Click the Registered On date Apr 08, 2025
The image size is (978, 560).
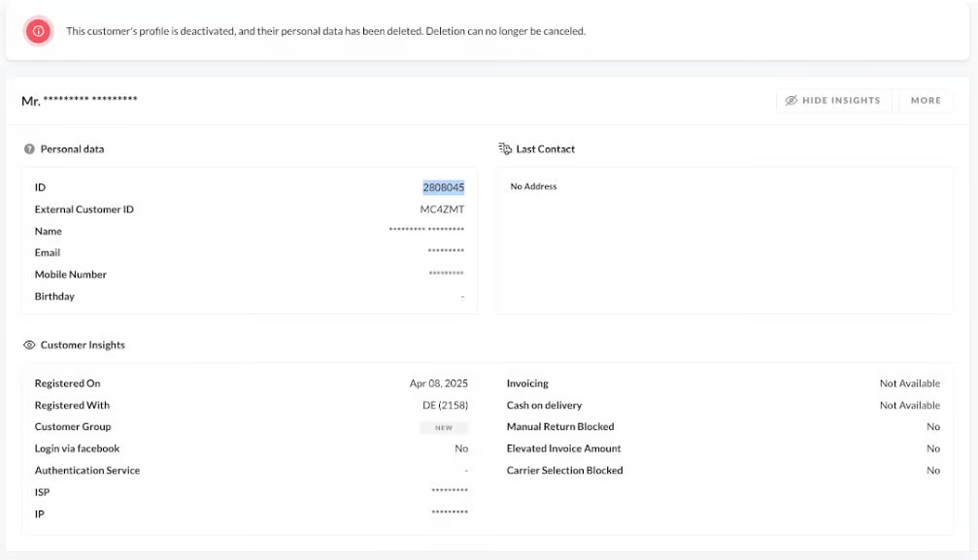click(x=438, y=383)
